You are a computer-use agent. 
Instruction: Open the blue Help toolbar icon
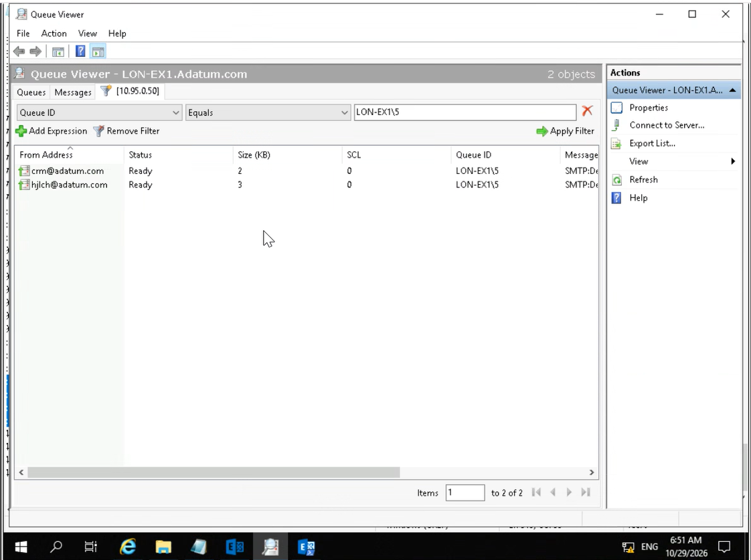pyautogui.click(x=80, y=52)
